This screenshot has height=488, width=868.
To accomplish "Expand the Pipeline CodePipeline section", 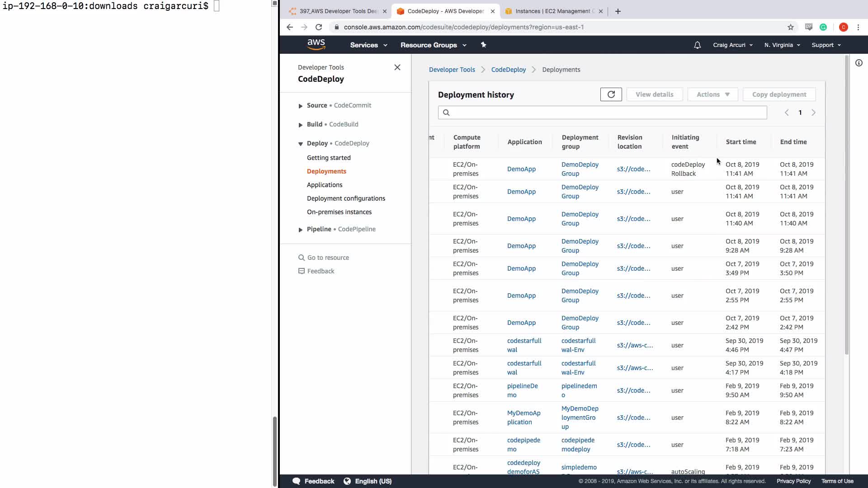I will coord(301,230).
